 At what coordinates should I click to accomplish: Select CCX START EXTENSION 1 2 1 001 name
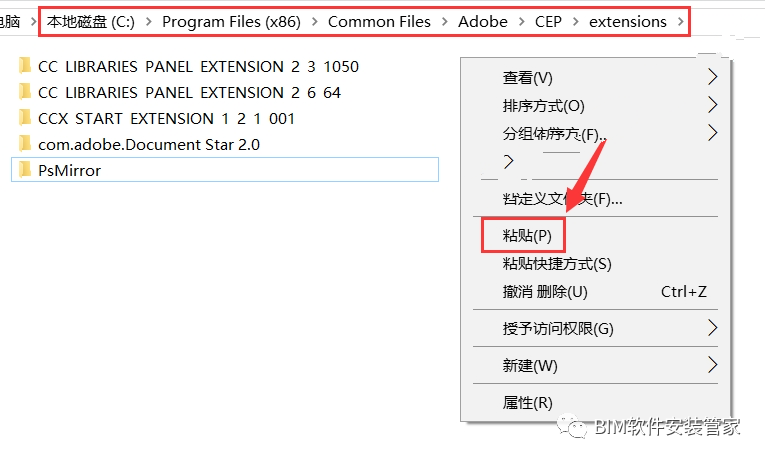click(166, 119)
